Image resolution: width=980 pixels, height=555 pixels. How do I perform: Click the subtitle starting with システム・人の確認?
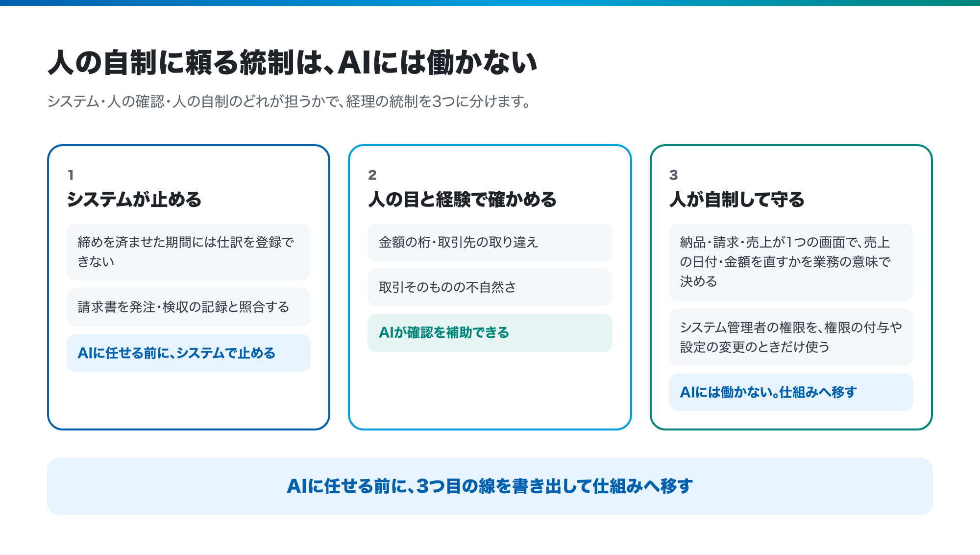290,101
